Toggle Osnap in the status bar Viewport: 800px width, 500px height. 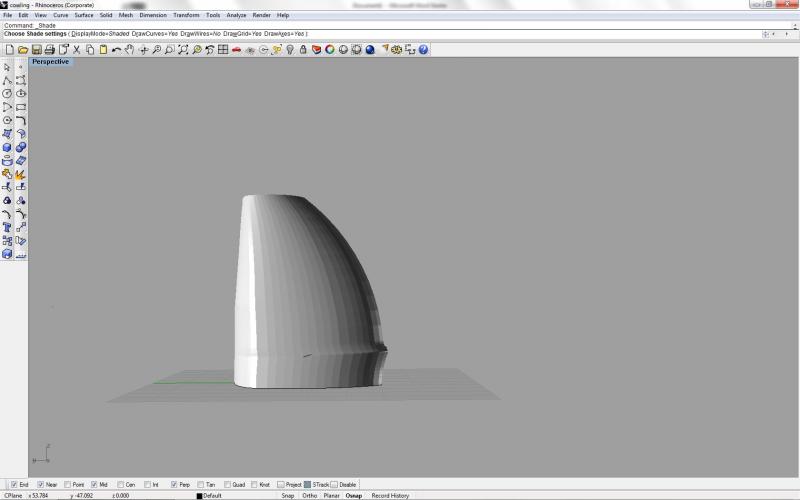click(x=354, y=495)
